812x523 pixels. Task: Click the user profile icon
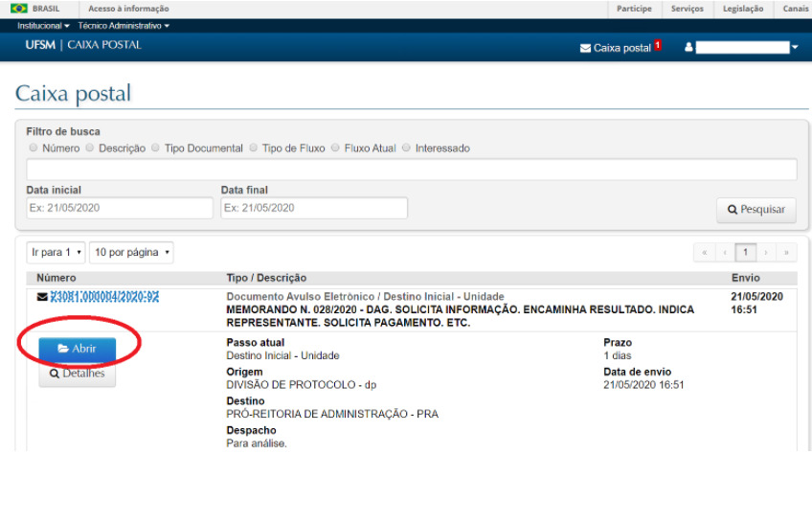tap(688, 47)
